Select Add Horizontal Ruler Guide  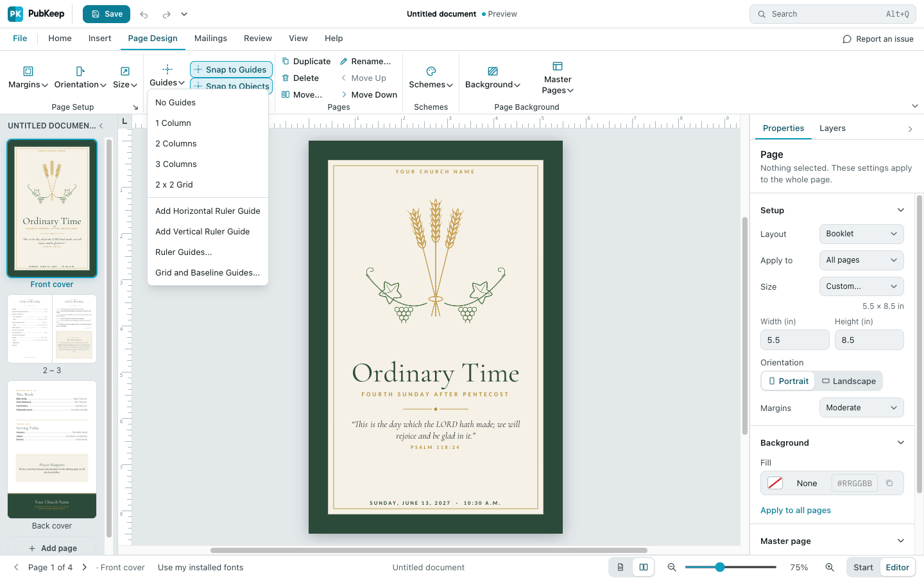(x=208, y=211)
